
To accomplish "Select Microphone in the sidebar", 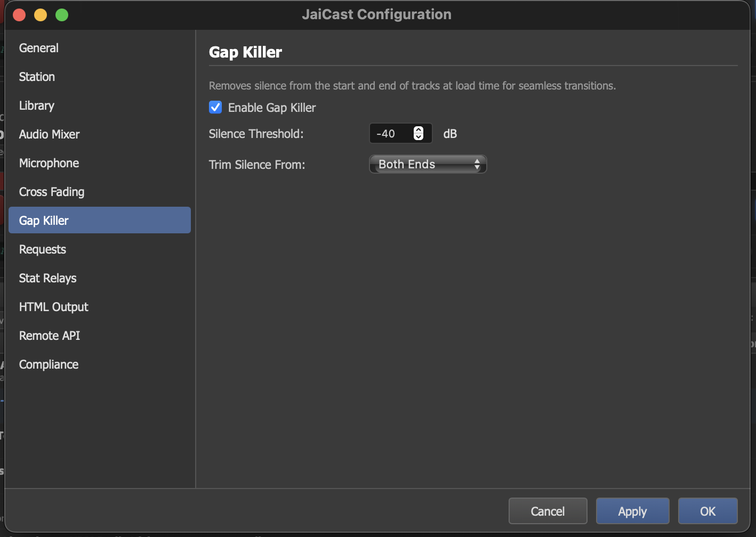I will tap(100, 163).
